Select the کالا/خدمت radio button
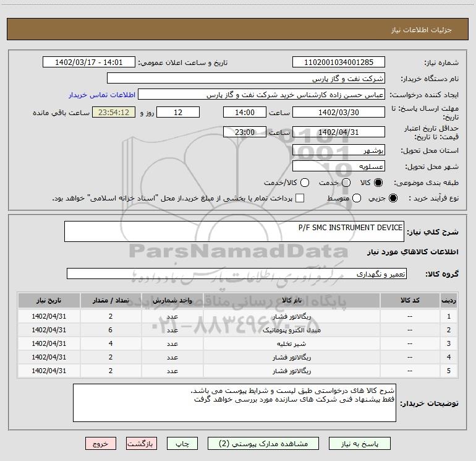This screenshot has height=461, width=476. [x=305, y=183]
